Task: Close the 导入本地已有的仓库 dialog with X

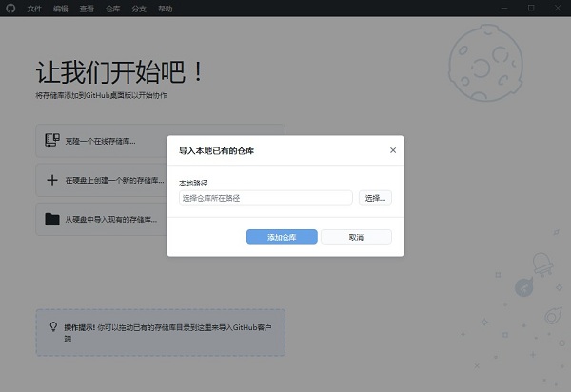Action: [393, 150]
